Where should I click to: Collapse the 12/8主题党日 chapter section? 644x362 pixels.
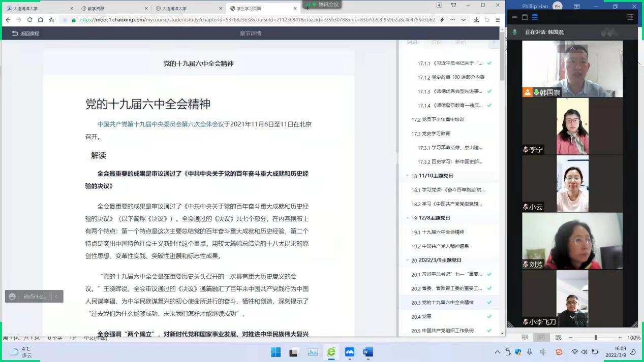408,218
